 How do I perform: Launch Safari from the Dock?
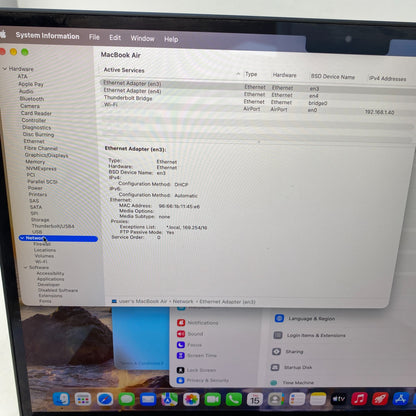click(x=105, y=399)
